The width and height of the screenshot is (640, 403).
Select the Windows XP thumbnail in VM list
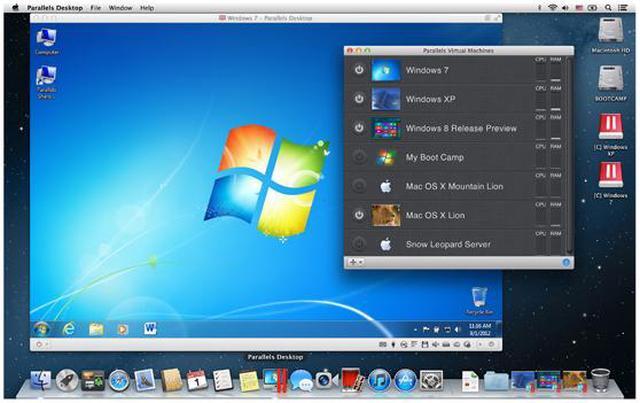pos(386,99)
